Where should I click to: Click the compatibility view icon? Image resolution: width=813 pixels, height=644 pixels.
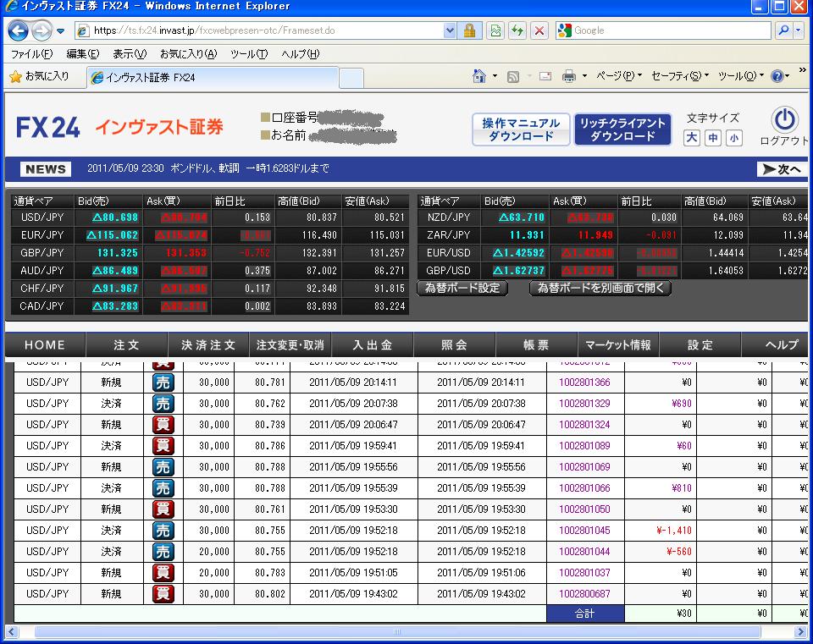click(x=495, y=30)
